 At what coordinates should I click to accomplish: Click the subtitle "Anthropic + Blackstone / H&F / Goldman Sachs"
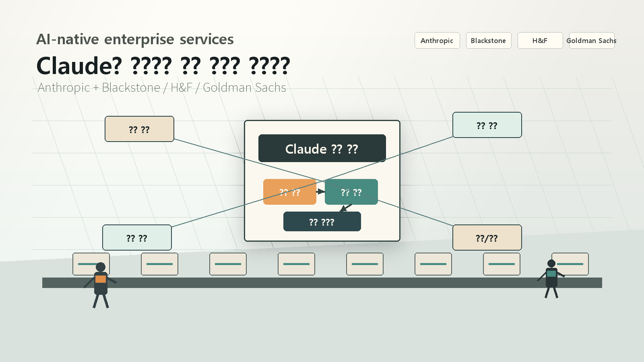pyautogui.click(x=162, y=88)
